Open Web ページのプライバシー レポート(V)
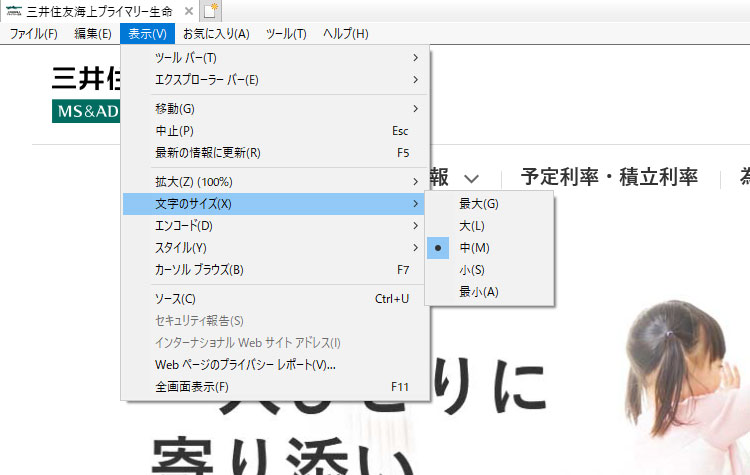This screenshot has width=750, height=475. coord(245,365)
